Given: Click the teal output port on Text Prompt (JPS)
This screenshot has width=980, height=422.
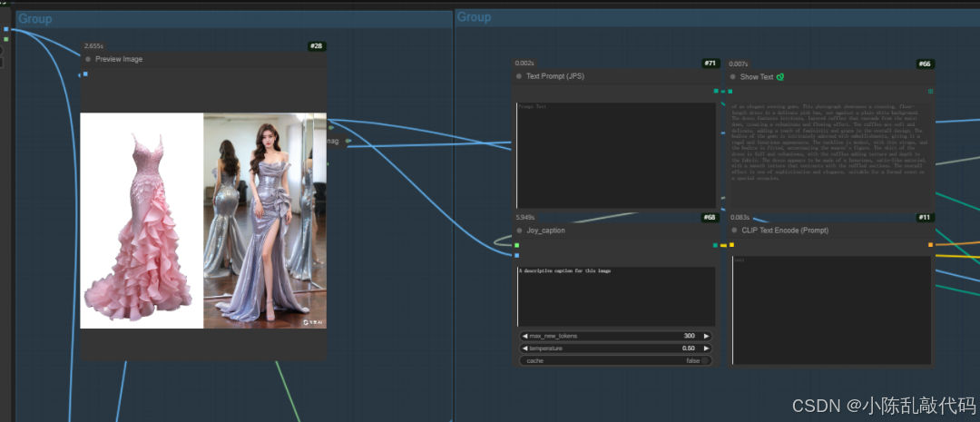Looking at the screenshot, I should 716,92.
